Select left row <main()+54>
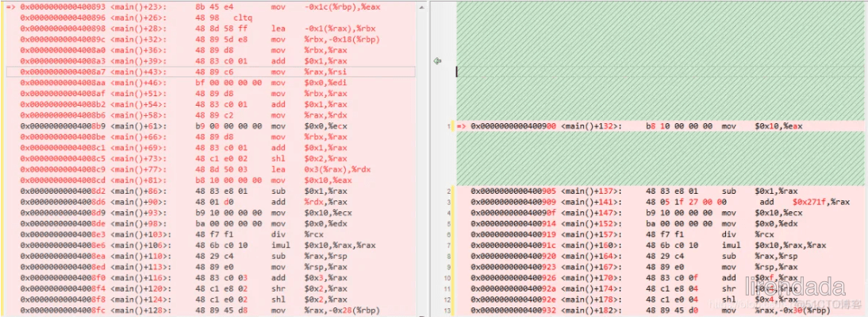This screenshot has width=868, height=317. pyautogui.click(x=210, y=104)
